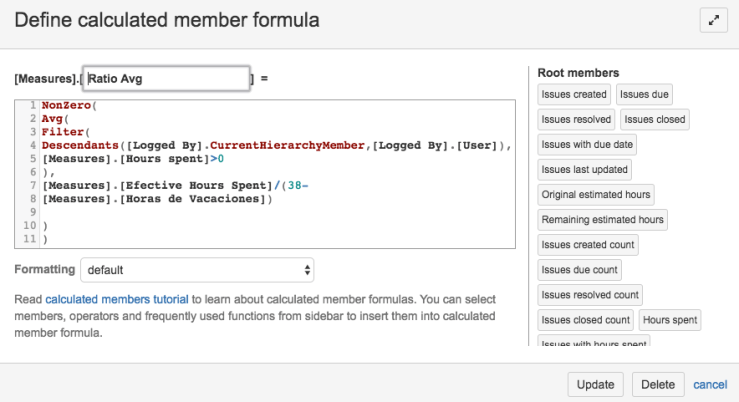Viewport: 739px width, 402px height.
Task: Insert the Remaining estimated hours member
Action: pos(602,220)
